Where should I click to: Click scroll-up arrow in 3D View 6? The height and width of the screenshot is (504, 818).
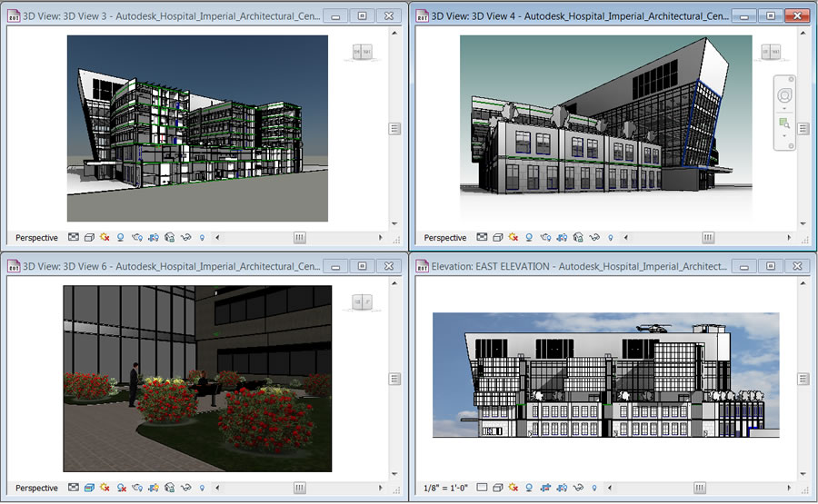[x=394, y=283]
